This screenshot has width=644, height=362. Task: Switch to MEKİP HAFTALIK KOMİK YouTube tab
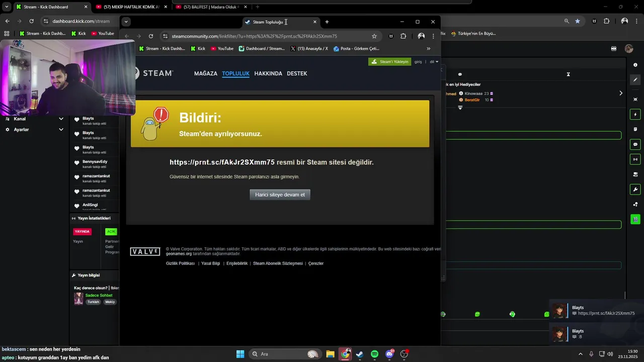pyautogui.click(x=132, y=7)
